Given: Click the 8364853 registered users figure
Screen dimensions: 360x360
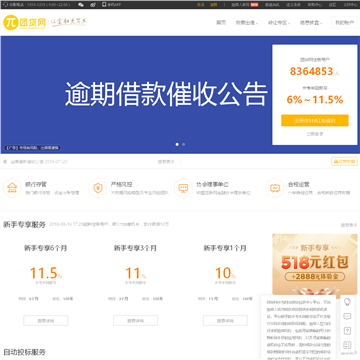Looking at the screenshot, I should [312, 71].
